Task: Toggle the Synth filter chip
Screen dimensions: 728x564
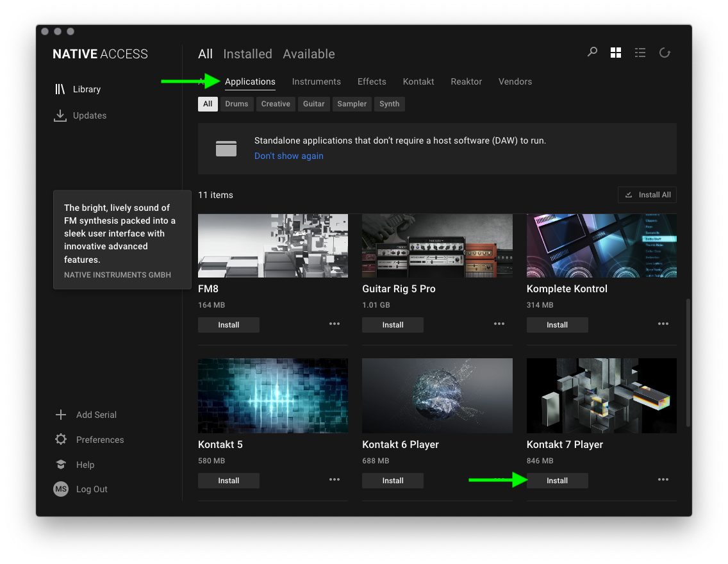Action: (389, 104)
